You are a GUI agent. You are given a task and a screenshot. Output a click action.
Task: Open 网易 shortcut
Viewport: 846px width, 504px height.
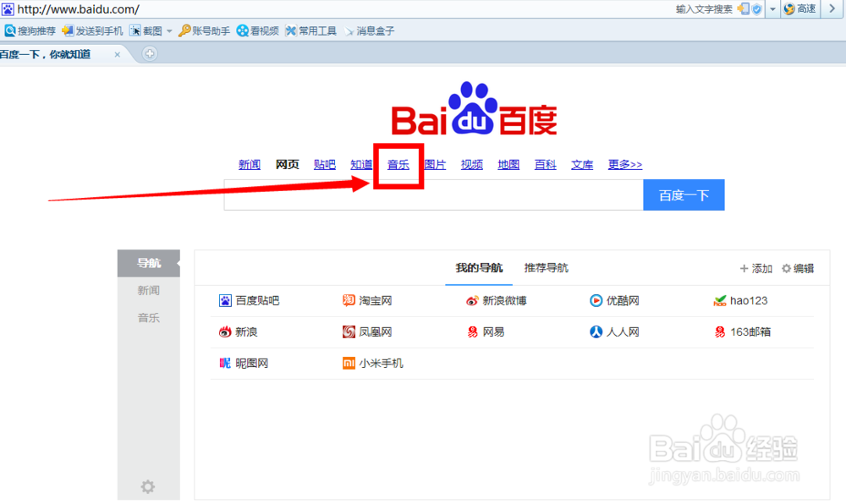pyautogui.click(x=486, y=332)
